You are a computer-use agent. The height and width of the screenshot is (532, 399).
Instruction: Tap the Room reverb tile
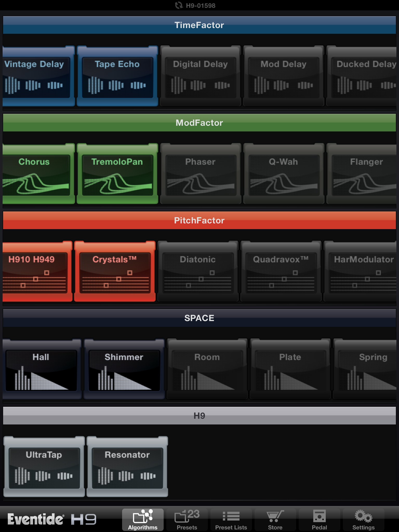207,369
